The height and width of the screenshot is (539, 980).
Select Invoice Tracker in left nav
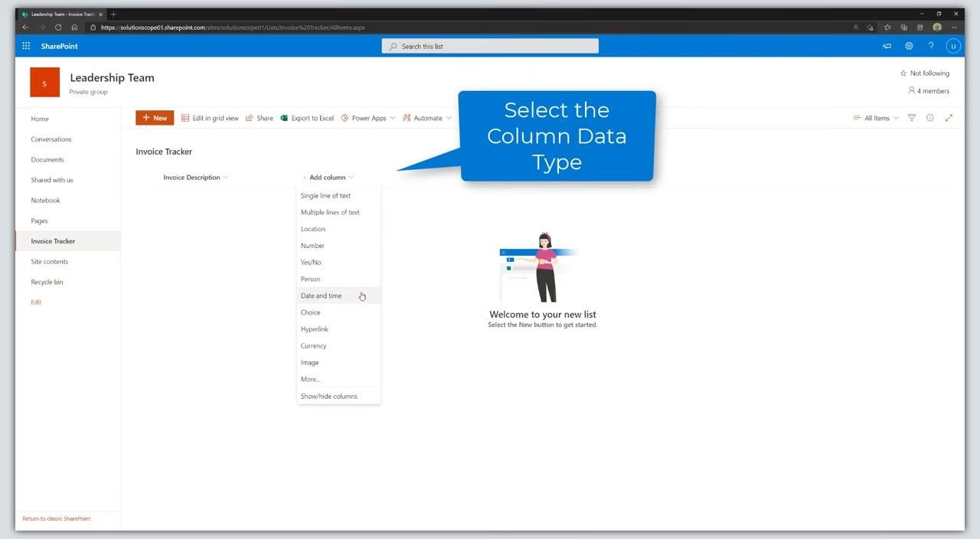tap(67, 241)
